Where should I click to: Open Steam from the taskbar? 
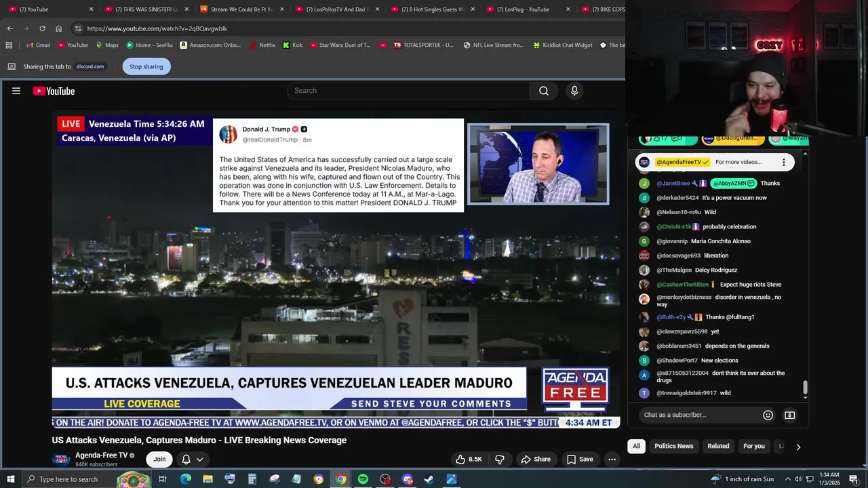coord(429,479)
